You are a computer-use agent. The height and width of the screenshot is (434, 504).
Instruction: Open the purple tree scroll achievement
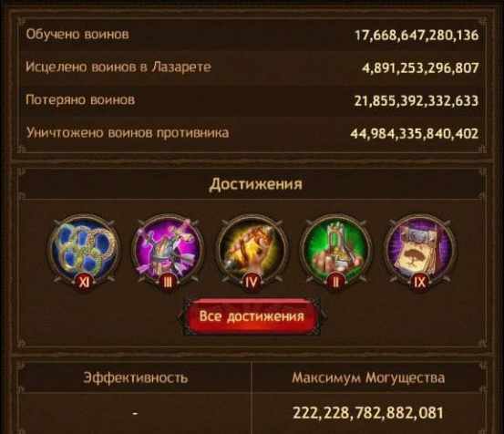[x=420, y=249]
